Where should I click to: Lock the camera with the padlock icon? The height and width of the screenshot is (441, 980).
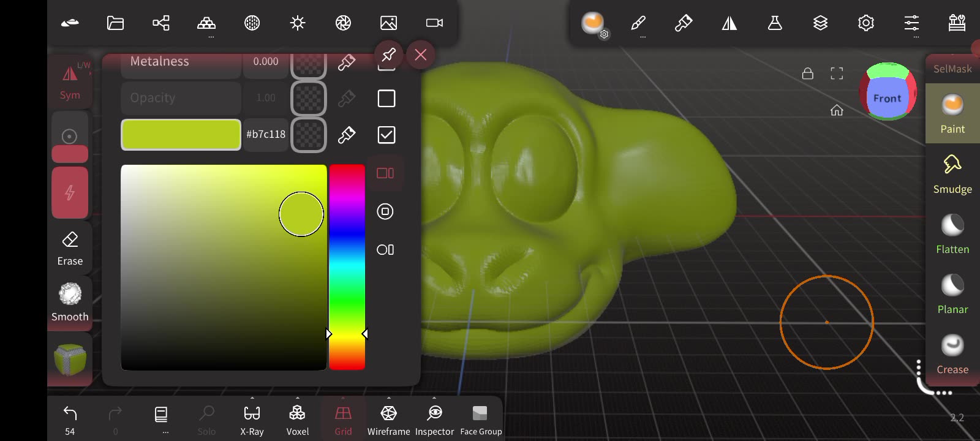[x=808, y=73]
